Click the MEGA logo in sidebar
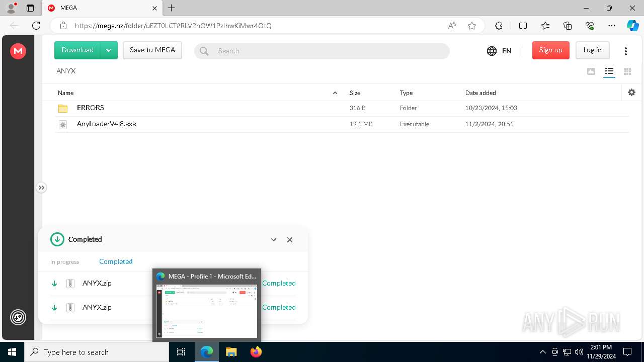 click(x=18, y=51)
